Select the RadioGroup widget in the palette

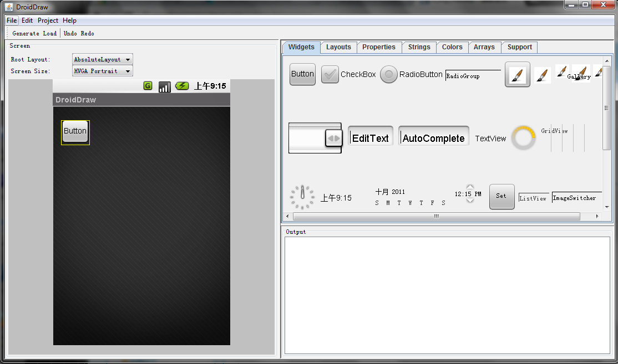click(473, 75)
